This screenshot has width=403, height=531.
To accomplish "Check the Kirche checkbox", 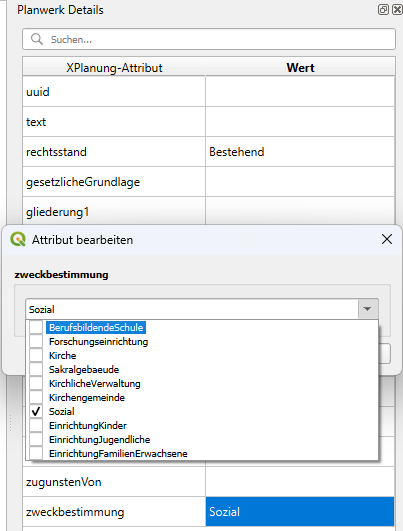I will [x=36, y=356].
